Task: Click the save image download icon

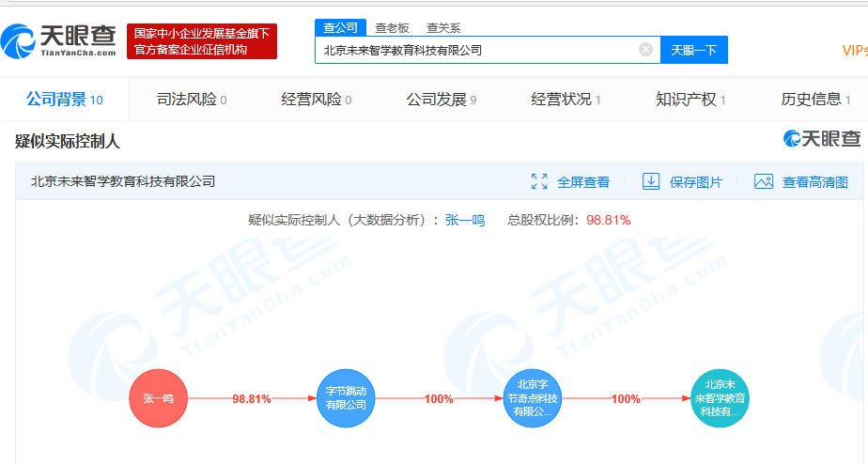Action: tap(651, 181)
